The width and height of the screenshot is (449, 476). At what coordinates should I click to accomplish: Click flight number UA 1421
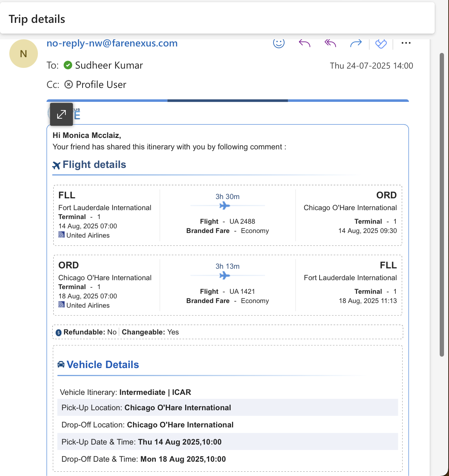(242, 292)
